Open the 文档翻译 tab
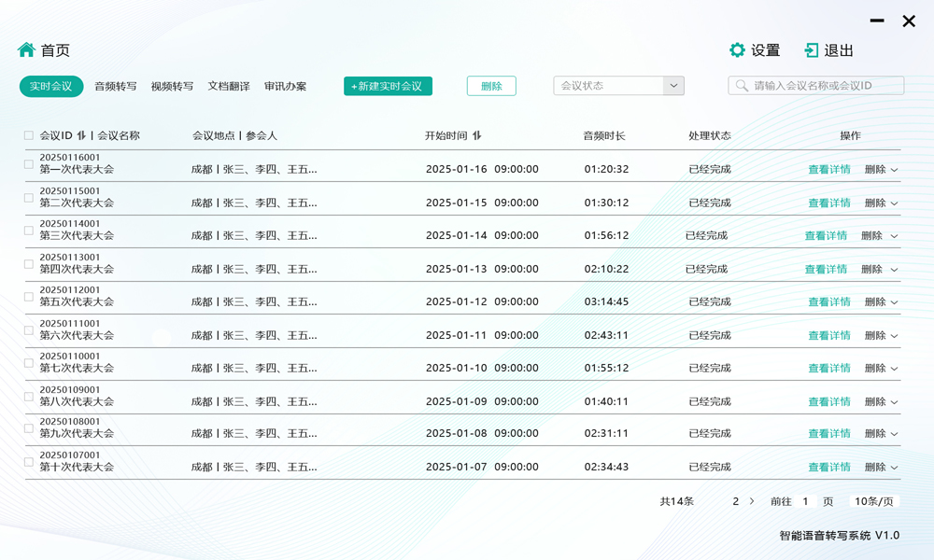The height and width of the screenshot is (560, 934). pos(229,86)
